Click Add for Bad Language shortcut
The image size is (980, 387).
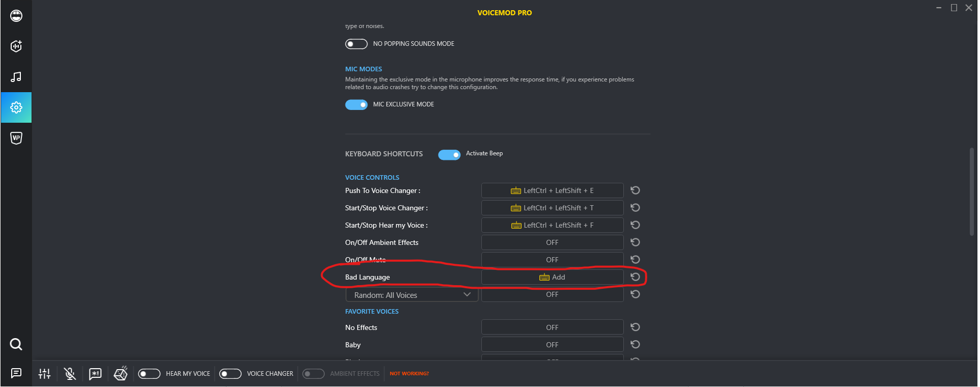553,277
